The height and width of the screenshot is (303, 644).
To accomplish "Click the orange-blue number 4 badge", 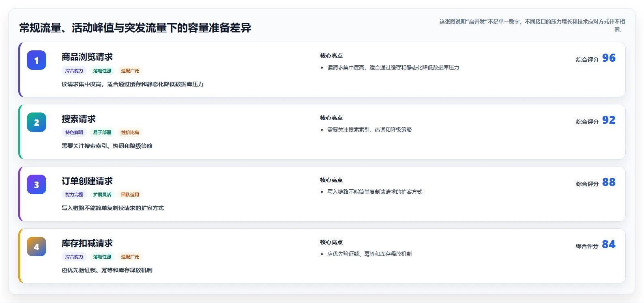I will coord(36,247).
